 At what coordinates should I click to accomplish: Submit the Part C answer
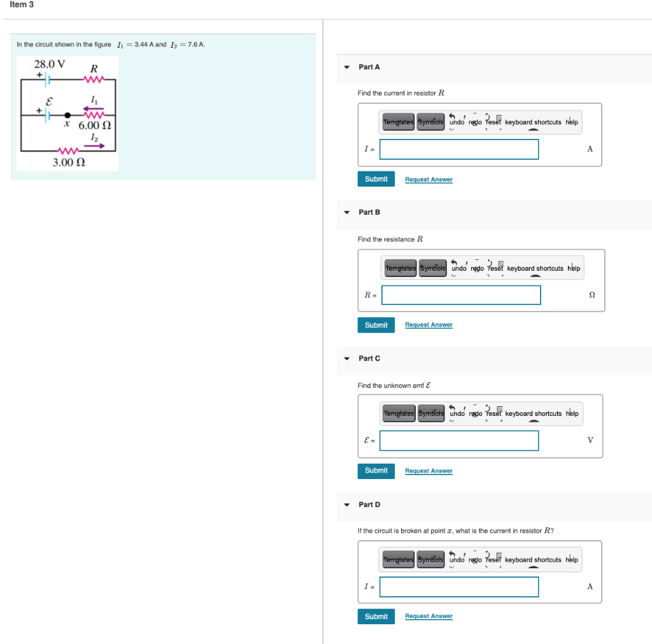pyautogui.click(x=376, y=471)
